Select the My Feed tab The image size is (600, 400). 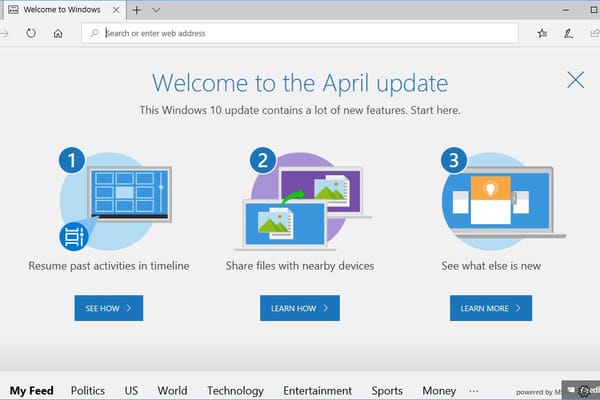pos(31,390)
